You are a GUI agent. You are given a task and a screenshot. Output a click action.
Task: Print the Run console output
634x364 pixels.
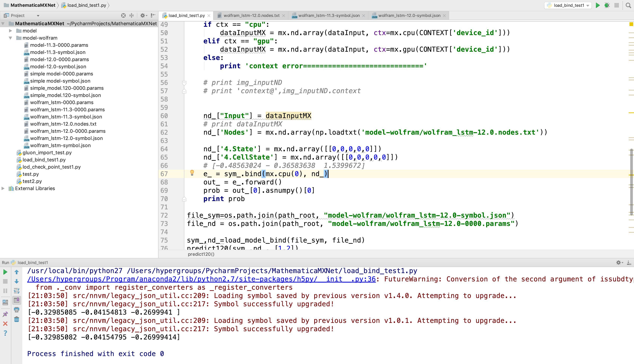[16, 310]
